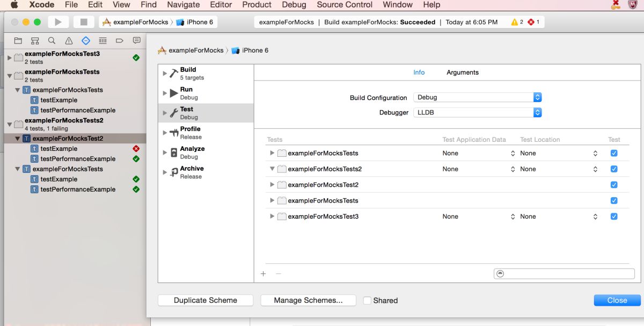Select the Test navigator diamond icon
644x326 pixels.
tap(86, 40)
